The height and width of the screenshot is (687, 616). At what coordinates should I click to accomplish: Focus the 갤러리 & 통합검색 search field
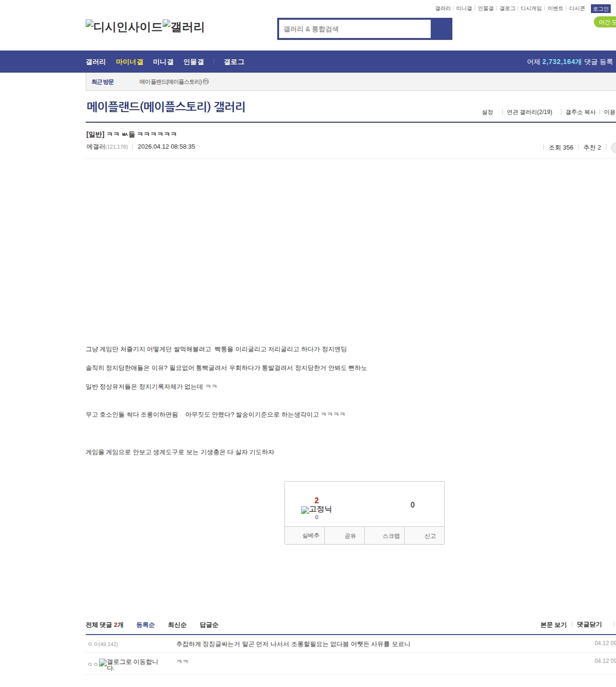(355, 29)
